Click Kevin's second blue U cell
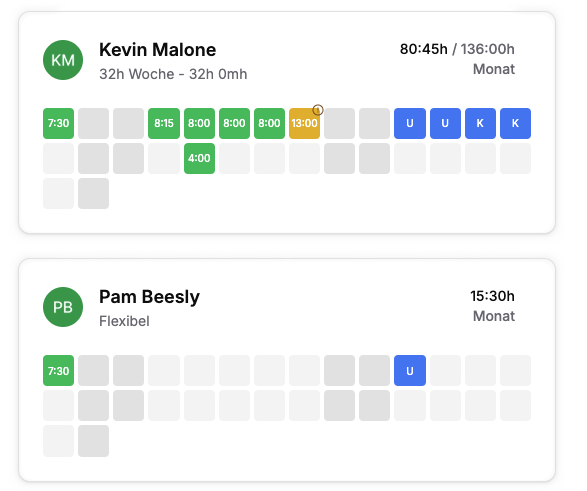The image size is (587, 491). click(445, 123)
